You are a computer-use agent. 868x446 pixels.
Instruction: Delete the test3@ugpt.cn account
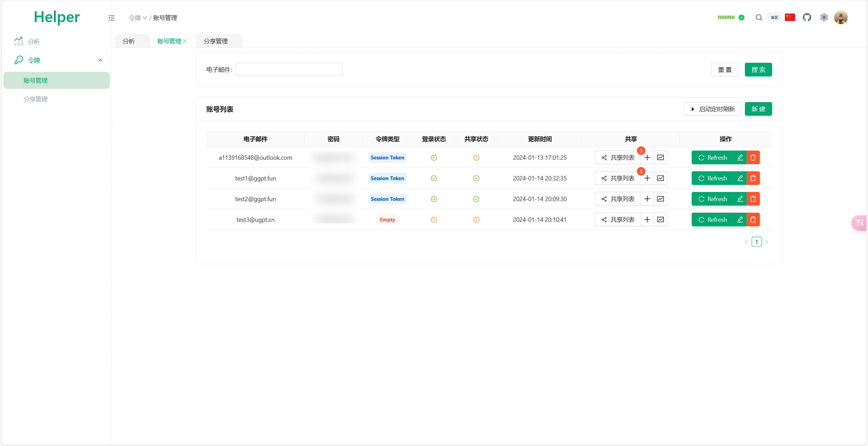click(753, 219)
